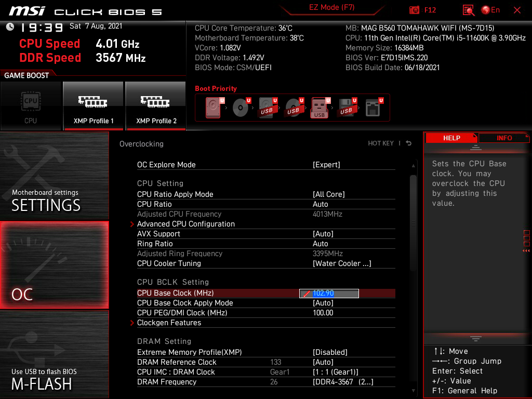Screen dimensions: 532x399
Task: Select the USB CD/DVD boot device icon
Action: coord(295,108)
